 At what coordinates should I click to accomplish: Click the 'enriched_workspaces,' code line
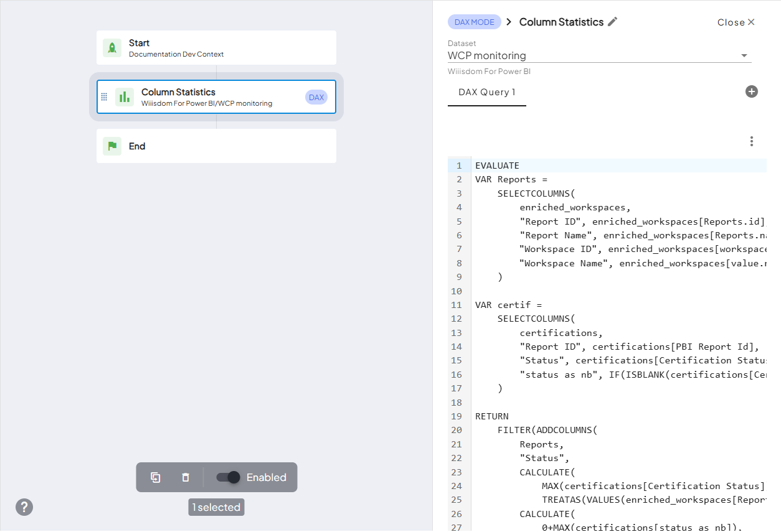tap(575, 207)
